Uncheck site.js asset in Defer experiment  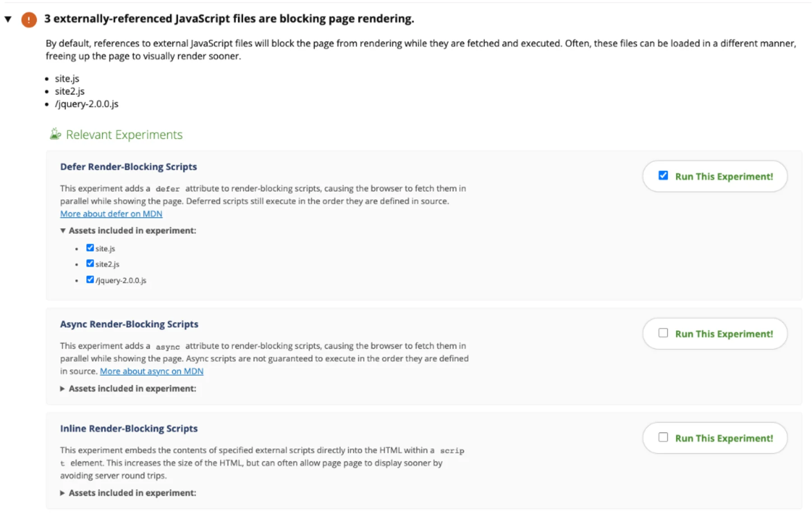90,247
